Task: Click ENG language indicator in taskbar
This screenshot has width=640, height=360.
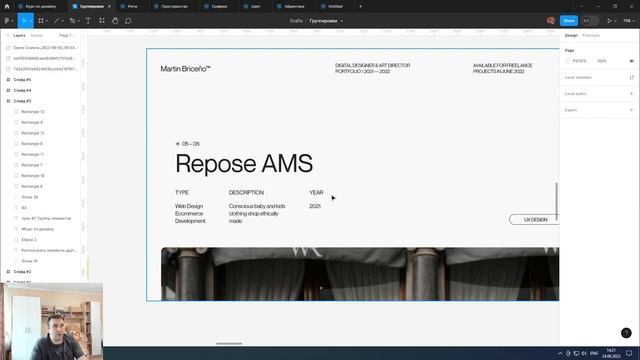Action: [x=594, y=353]
